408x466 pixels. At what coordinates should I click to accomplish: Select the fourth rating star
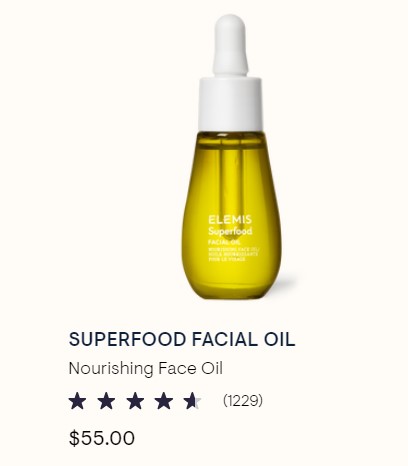click(x=164, y=401)
